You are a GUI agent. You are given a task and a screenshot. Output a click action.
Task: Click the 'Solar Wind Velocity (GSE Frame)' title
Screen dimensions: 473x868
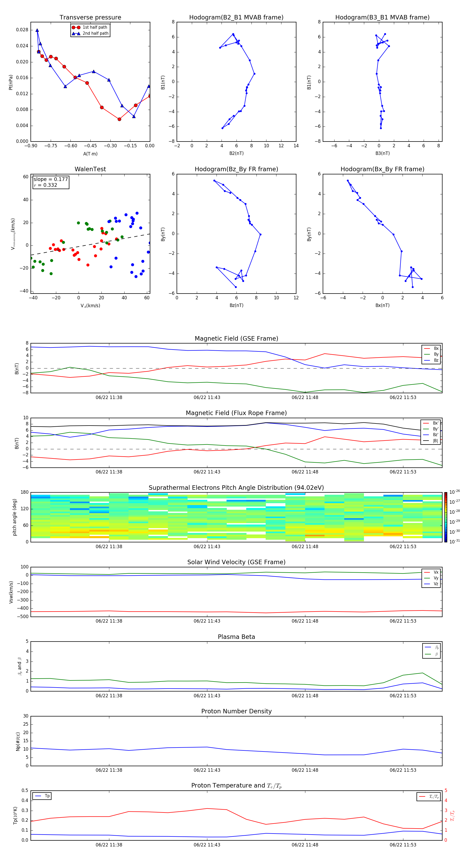point(236,562)
